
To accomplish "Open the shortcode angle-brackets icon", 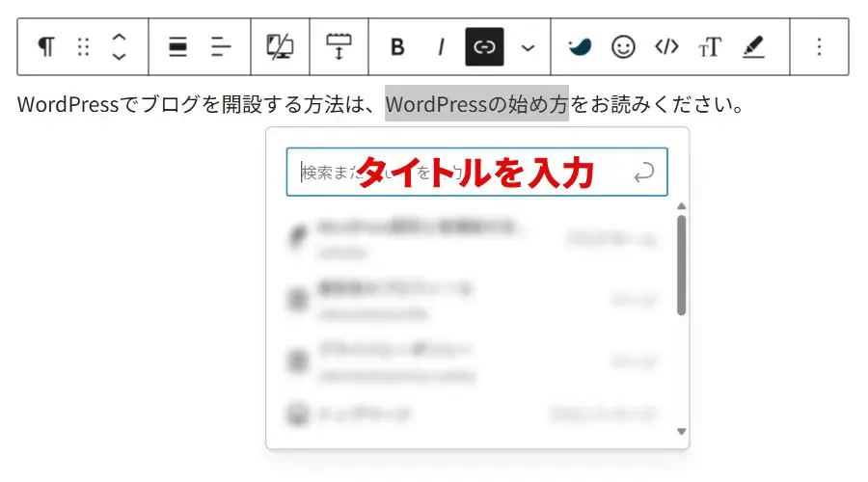I will pyautogui.click(x=666, y=47).
